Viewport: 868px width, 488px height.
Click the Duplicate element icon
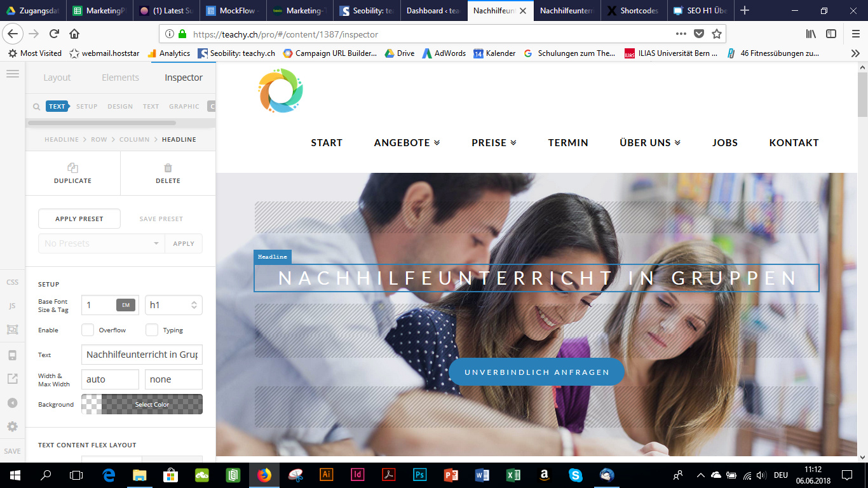72,168
